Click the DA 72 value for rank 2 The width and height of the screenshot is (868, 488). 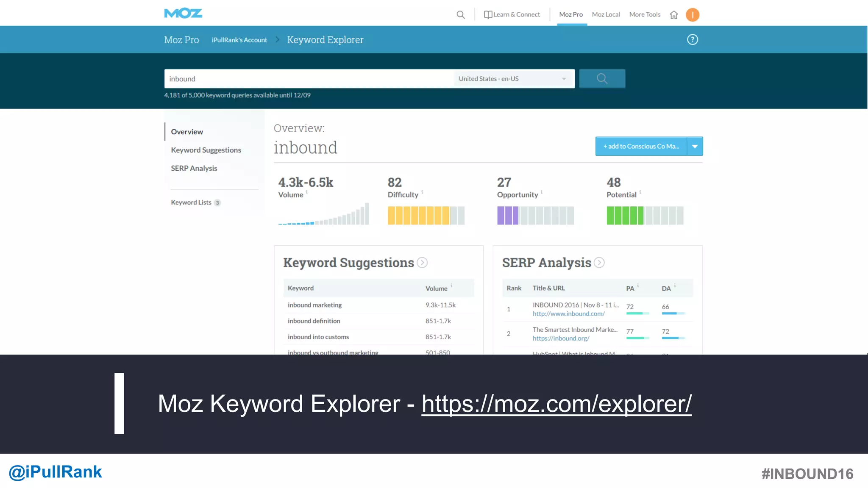coord(665,331)
